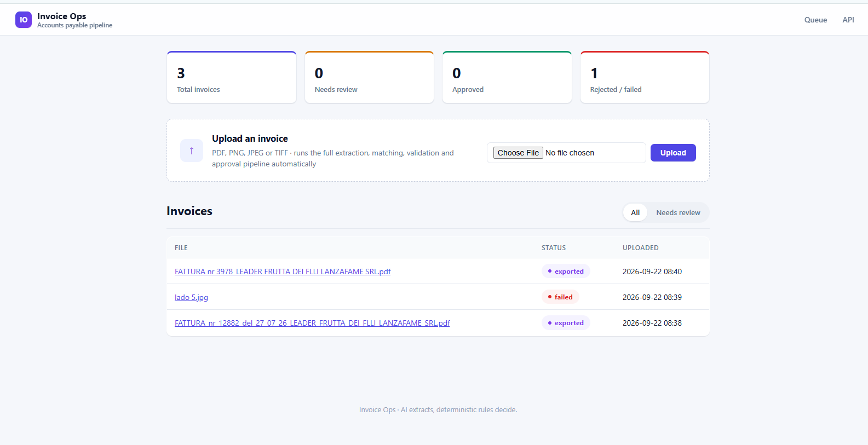Click exported badge in FATTURA nr 3978 row
The height and width of the screenshot is (445, 868).
coord(566,271)
